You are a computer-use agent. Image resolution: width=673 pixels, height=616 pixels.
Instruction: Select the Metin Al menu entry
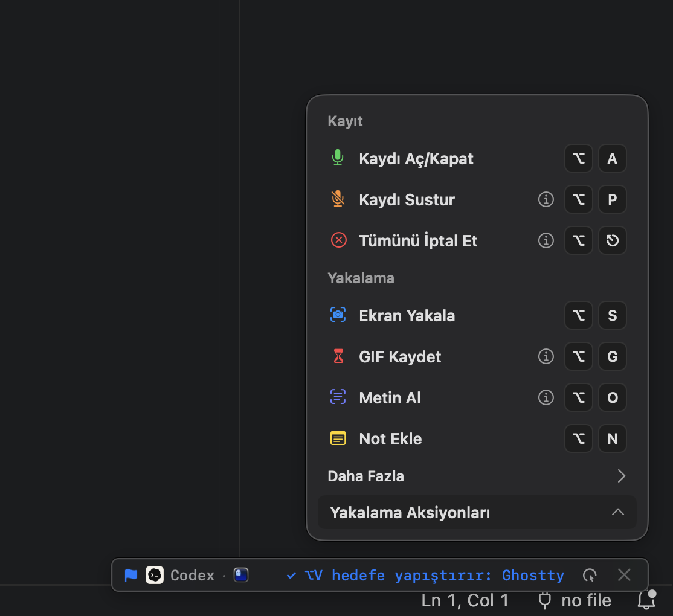(477, 397)
